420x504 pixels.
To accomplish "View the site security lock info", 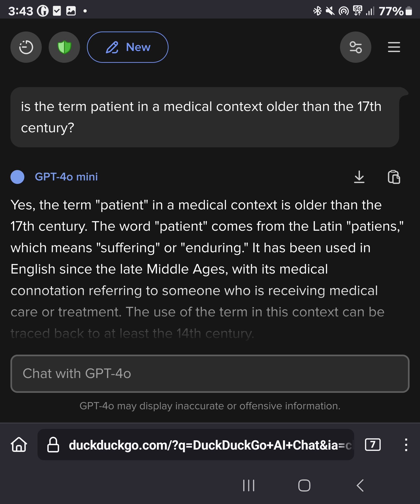I will (53, 444).
